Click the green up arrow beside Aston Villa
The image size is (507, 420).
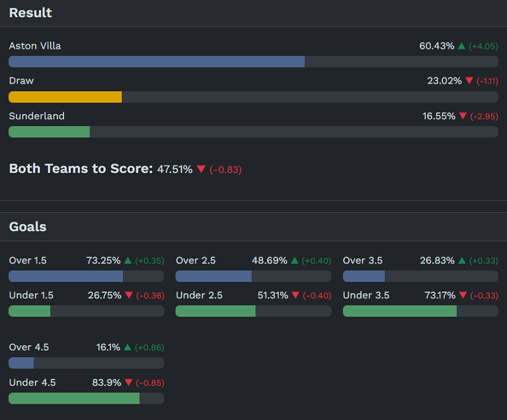point(461,46)
